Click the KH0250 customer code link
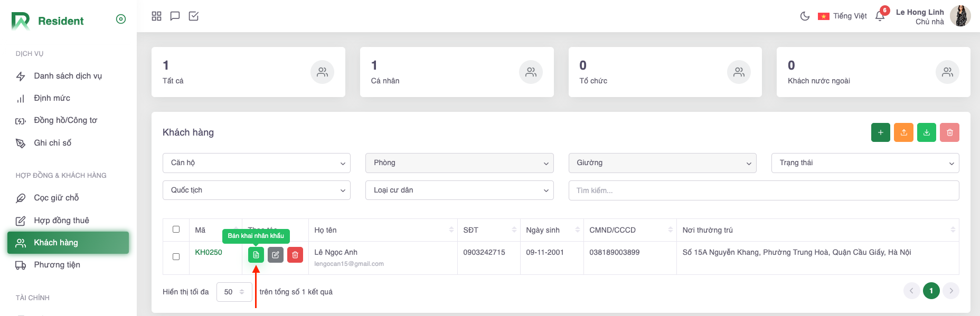 coord(209,252)
